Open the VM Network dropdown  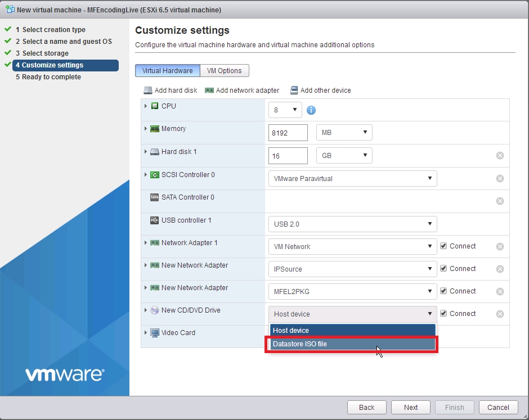pyautogui.click(x=352, y=246)
